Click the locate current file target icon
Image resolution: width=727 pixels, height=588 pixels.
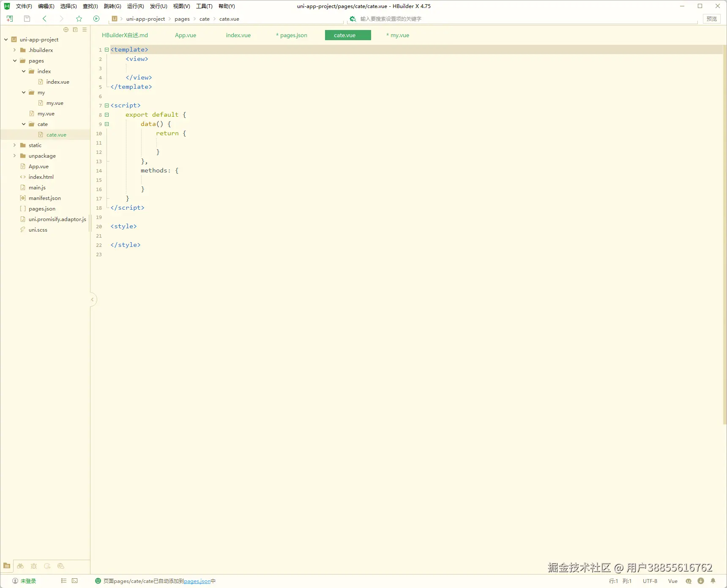(x=66, y=30)
